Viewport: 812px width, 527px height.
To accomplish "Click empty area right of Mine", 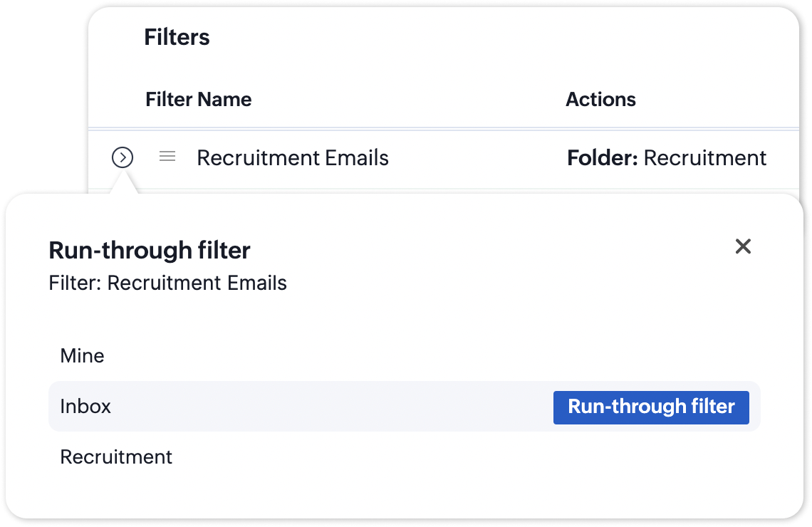I will [x=427, y=356].
